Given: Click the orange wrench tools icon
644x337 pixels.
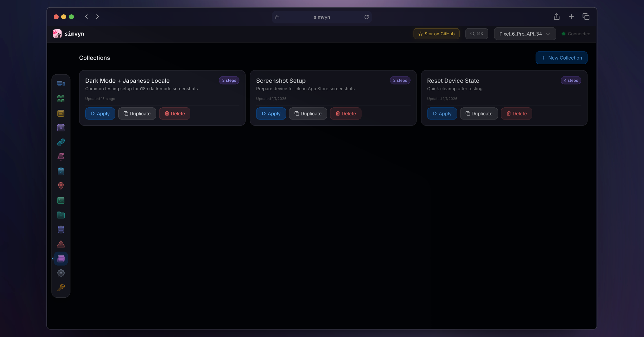Looking at the screenshot, I should click(x=61, y=287).
